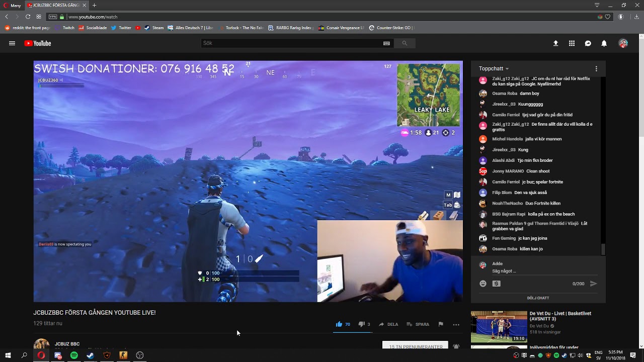Viewport: 644px width, 362px height.
Task: Open the account avatar menu
Action: [x=623, y=43]
